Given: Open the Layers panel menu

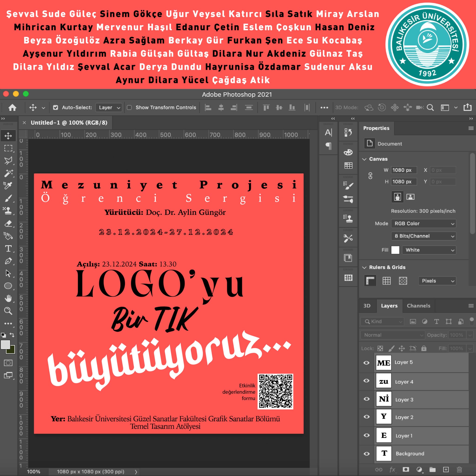Looking at the screenshot, I should 471,306.
